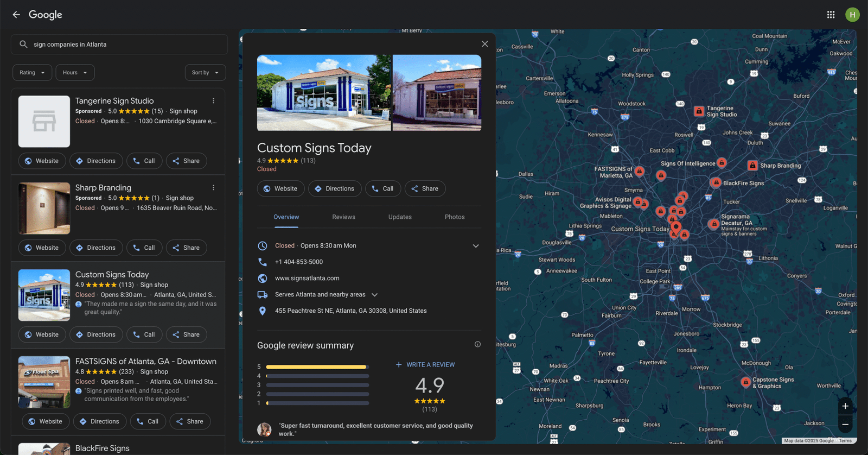Go back with the left arrow icon
Viewport: 868px width, 455px height.
tap(16, 15)
